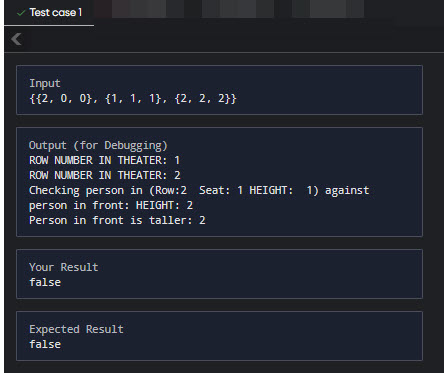Collapse panel with the left chevron arrow
Viewport: 444px width, 373px height.
coord(16,39)
